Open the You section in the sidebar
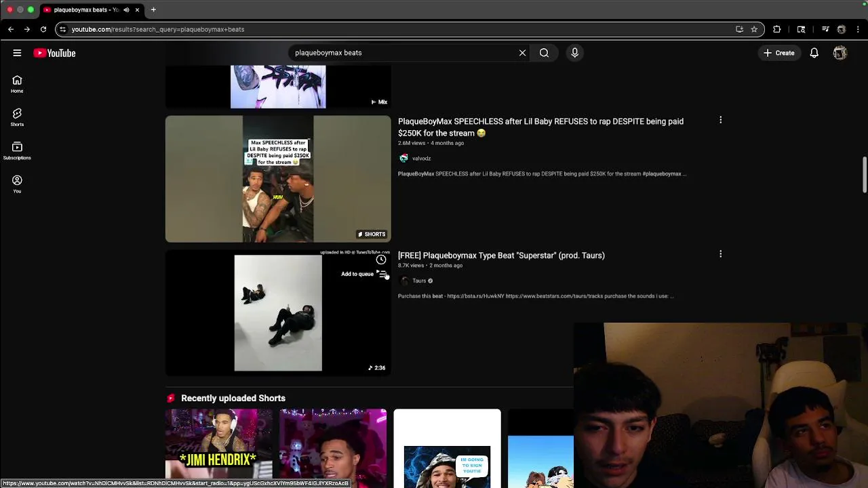 [17, 184]
